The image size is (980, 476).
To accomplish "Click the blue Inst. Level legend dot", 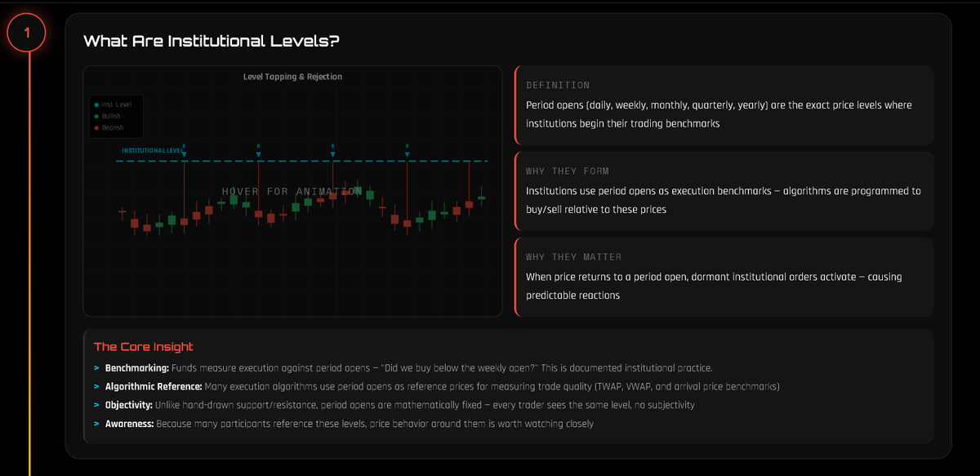I will point(96,105).
